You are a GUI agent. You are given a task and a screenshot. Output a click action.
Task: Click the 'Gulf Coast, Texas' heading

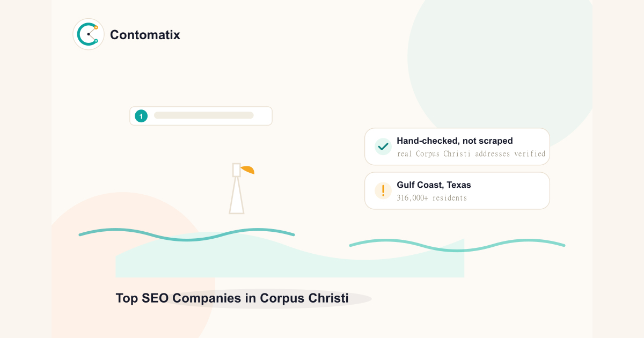tap(434, 185)
